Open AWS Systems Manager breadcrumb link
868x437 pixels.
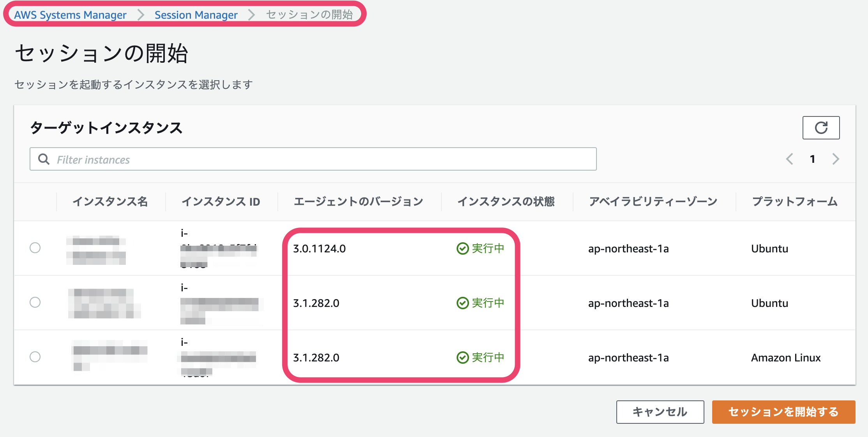coord(70,15)
